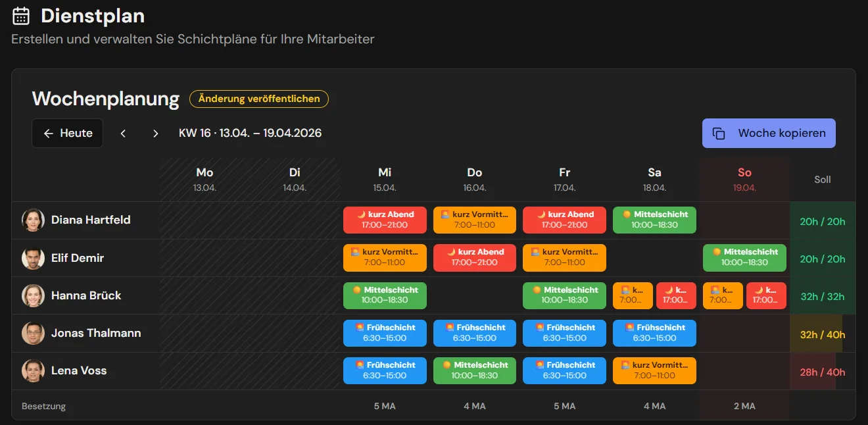Click Hanna Brück's avatar photo
This screenshot has height=425, width=868.
(33, 295)
